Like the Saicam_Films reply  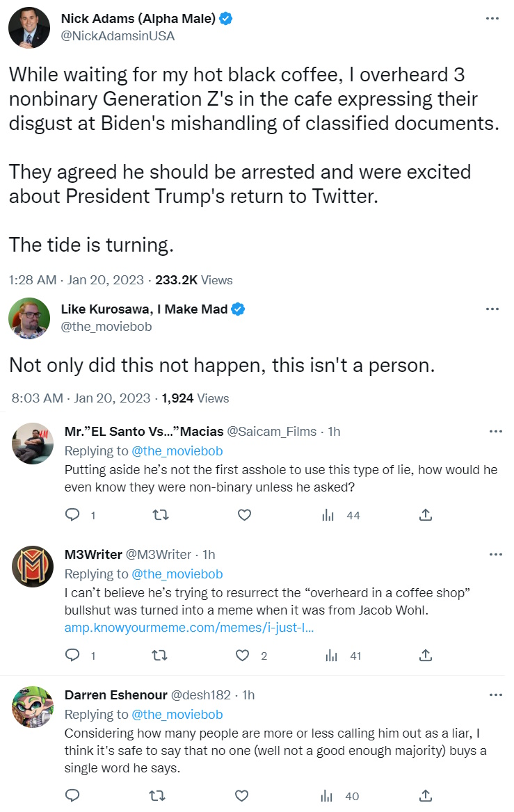click(243, 515)
